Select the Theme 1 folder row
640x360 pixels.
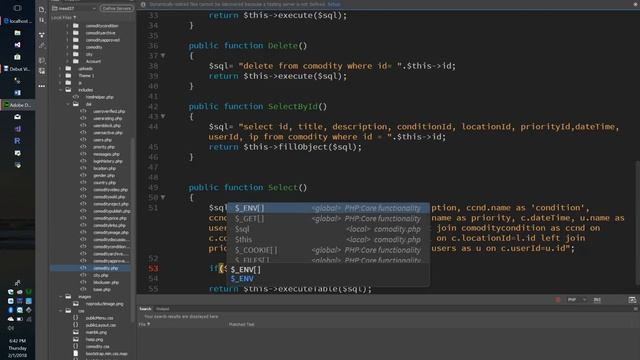(86, 76)
